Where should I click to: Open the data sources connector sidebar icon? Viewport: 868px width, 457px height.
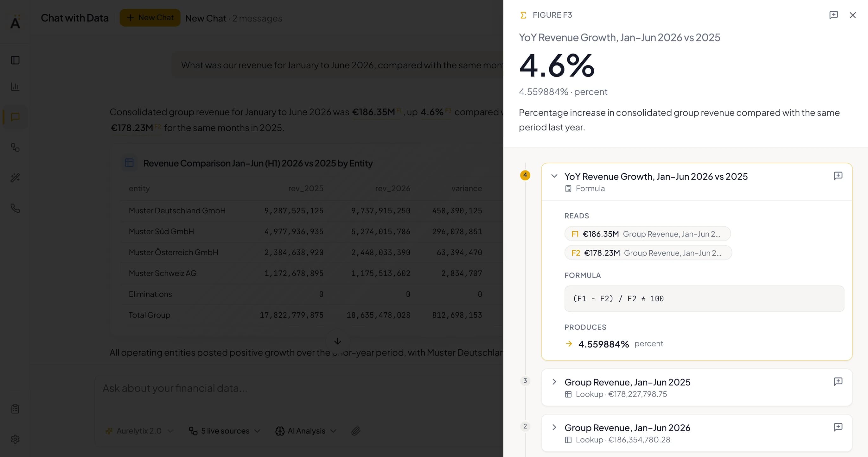(x=15, y=147)
